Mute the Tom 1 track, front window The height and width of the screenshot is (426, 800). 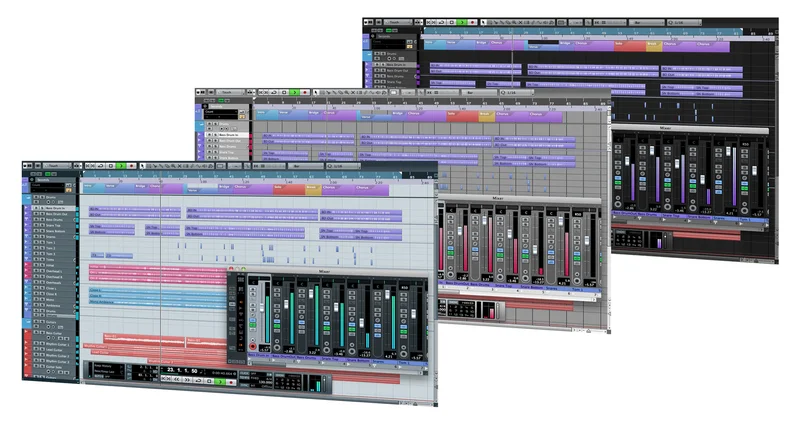coord(36,242)
